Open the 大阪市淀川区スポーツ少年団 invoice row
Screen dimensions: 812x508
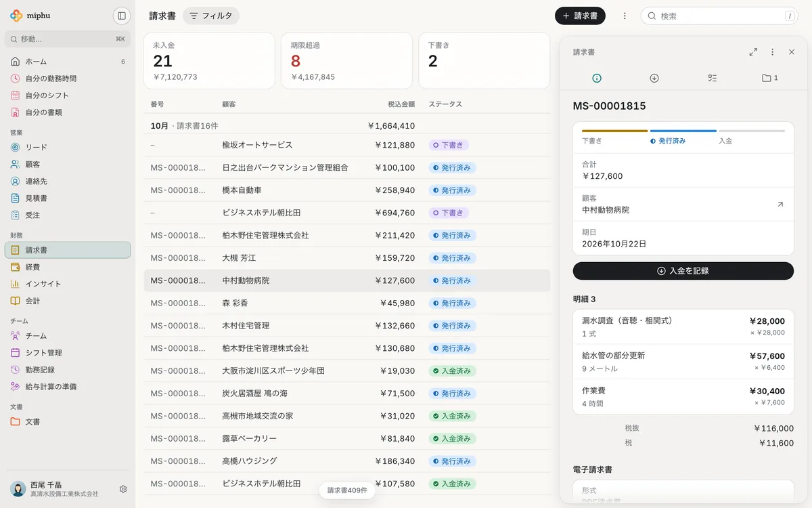tap(346, 371)
